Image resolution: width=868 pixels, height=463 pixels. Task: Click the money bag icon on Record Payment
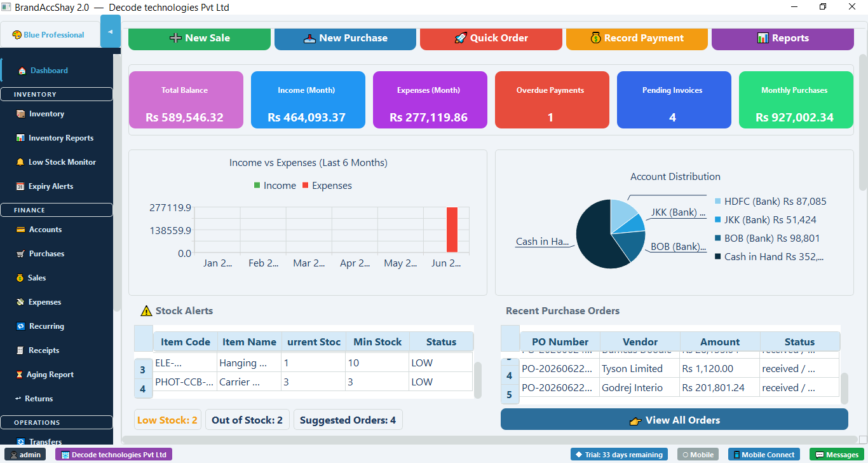595,38
